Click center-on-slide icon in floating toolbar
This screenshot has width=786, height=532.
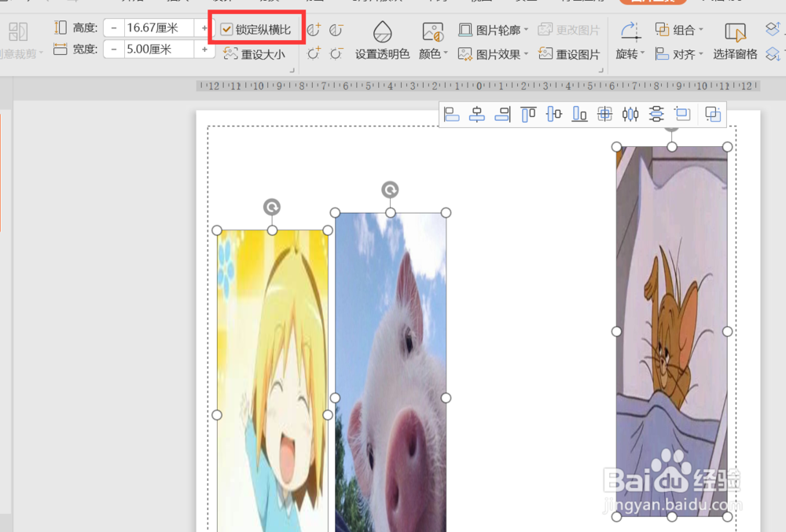pos(605,114)
